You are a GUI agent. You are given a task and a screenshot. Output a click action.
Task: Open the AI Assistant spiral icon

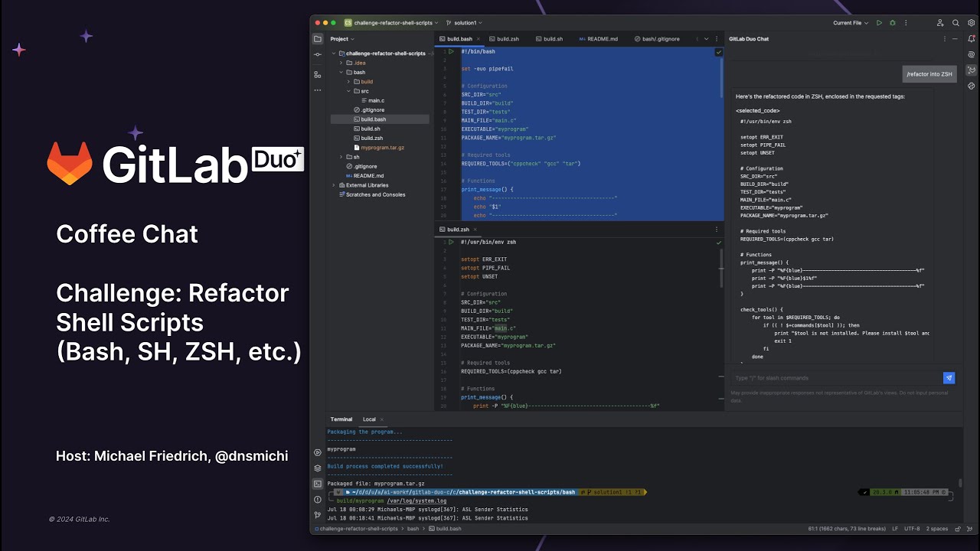972,54
